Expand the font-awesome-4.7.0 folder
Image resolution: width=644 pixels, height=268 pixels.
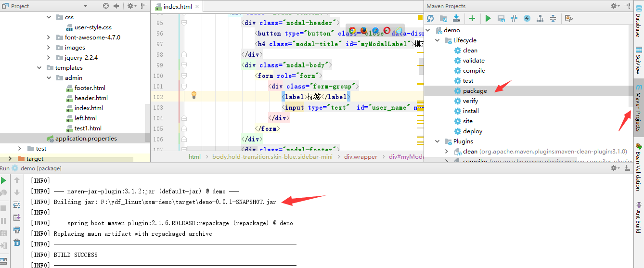[x=49, y=37]
